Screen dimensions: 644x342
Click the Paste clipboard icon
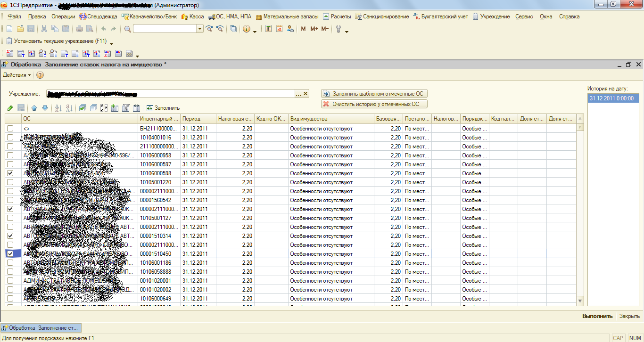(x=66, y=29)
